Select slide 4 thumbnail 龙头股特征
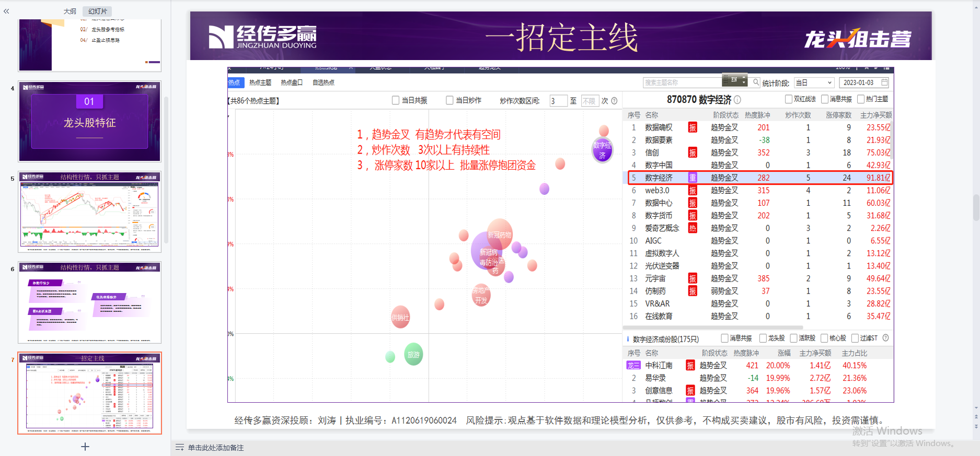980x456 pixels. pyautogui.click(x=90, y=121)
